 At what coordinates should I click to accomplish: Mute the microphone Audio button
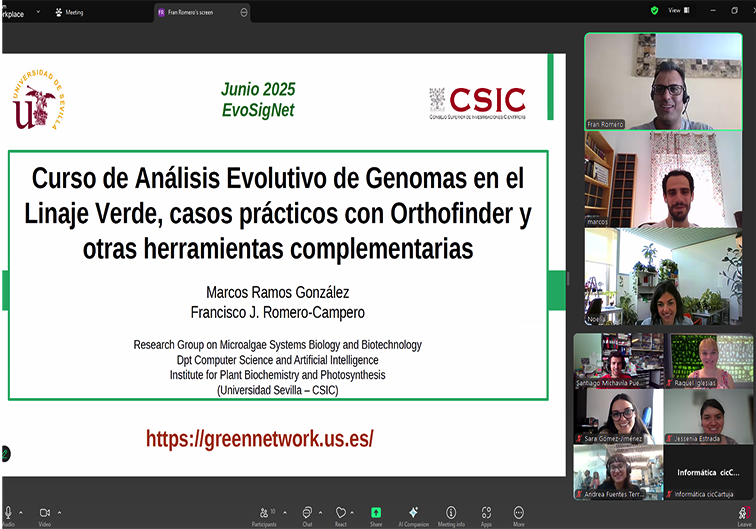click(8, 512)
